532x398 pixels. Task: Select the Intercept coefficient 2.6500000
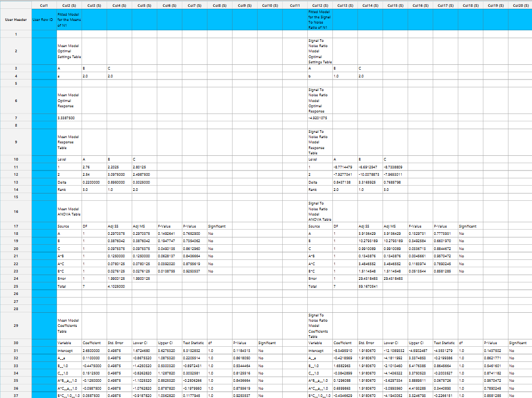coord(94,351)
